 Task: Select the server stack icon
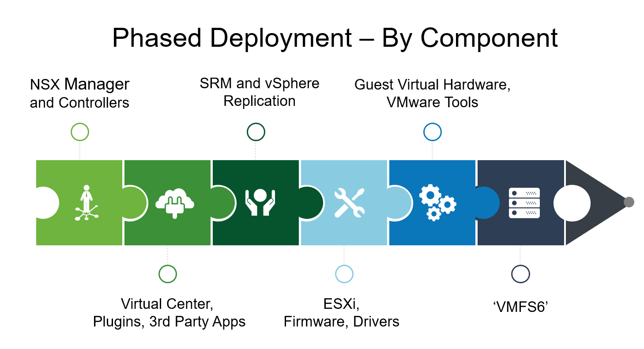point(524,203)
